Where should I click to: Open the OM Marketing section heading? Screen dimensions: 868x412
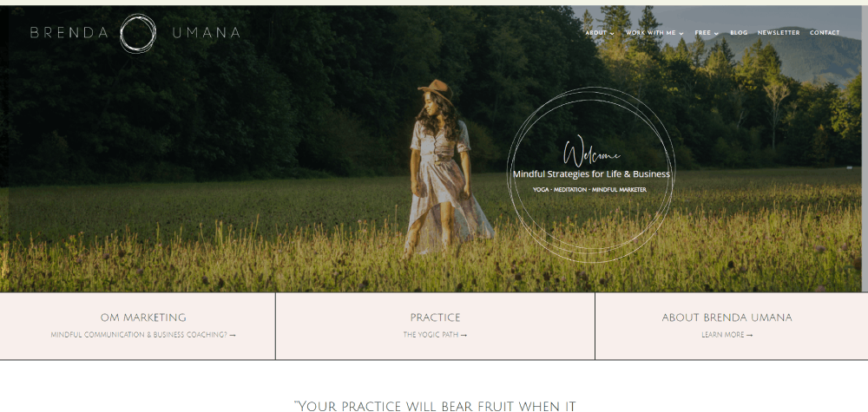point(143,317)
